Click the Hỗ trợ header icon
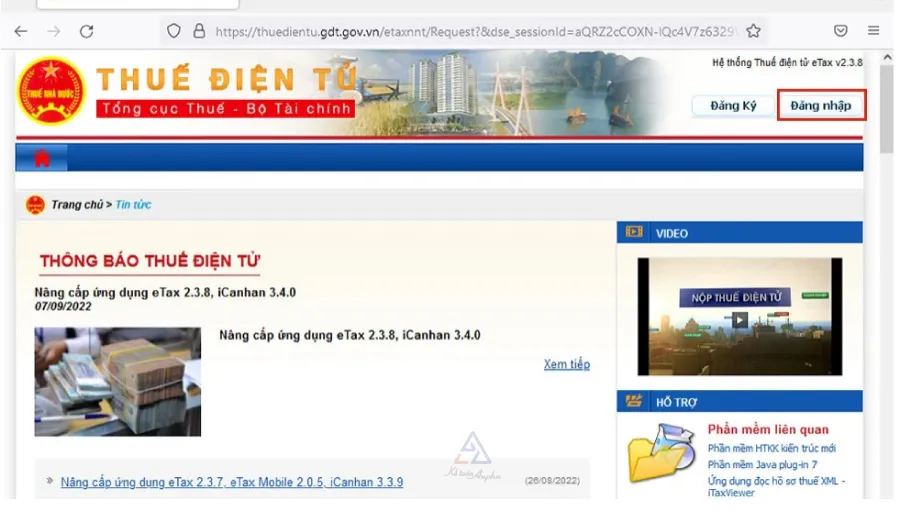This screenshot has height=530, width=900. [634, 401]
